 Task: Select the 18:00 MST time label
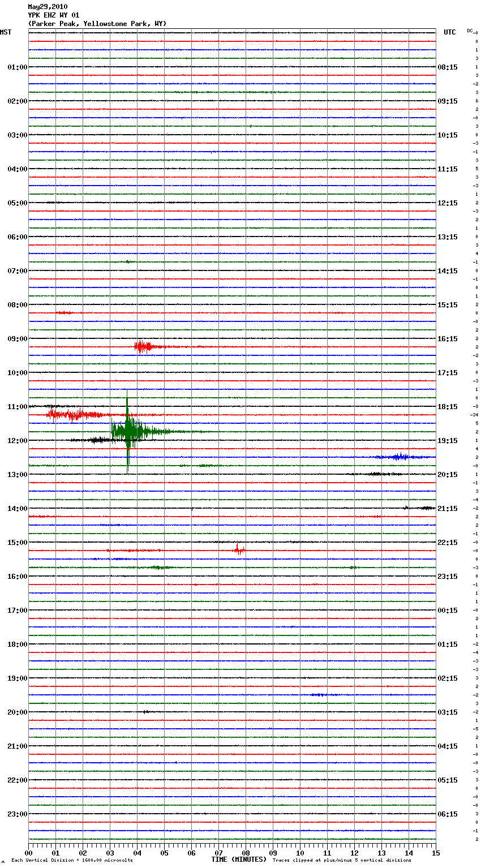(17, 644)
